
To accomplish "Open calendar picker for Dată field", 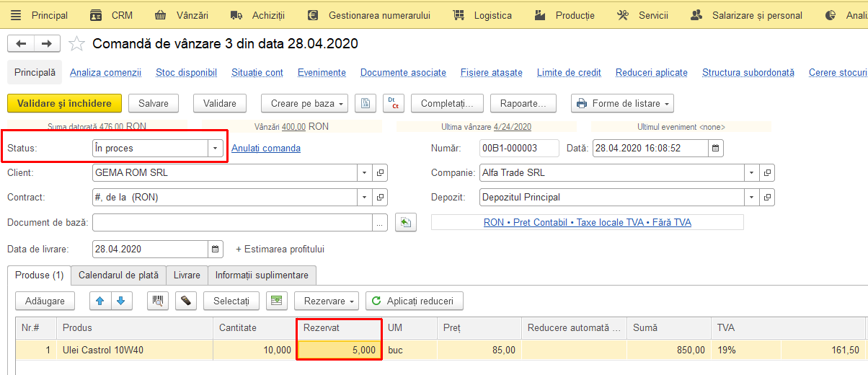I will [x=715, y=149].
